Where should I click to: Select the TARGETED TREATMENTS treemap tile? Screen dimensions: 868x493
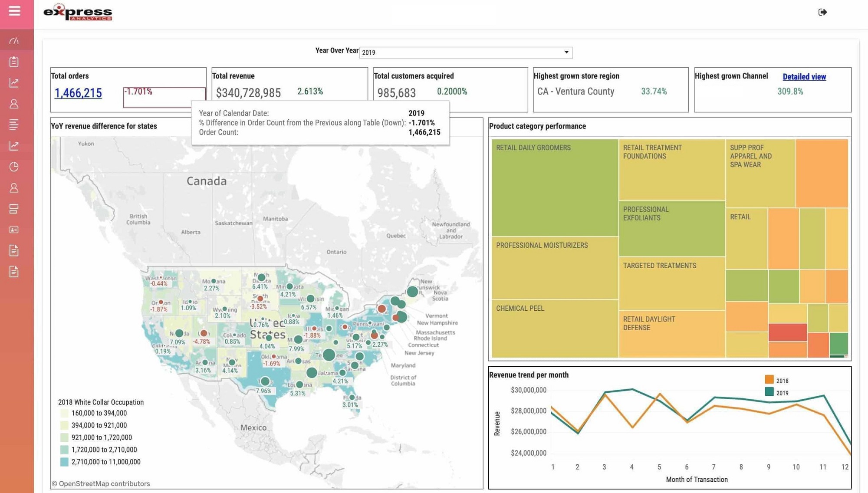672,284
